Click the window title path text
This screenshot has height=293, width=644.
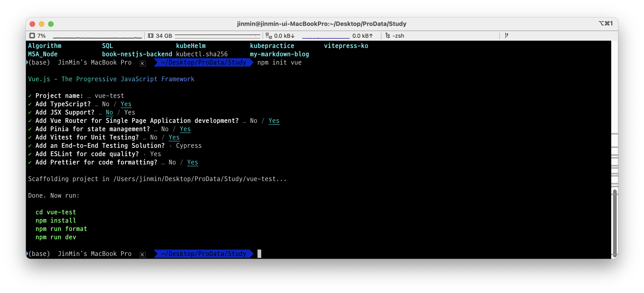[322, 24]
